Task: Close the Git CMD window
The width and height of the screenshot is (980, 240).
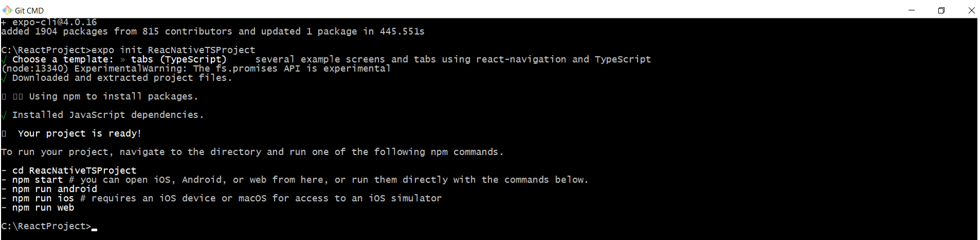Action: tap(971, 10)
